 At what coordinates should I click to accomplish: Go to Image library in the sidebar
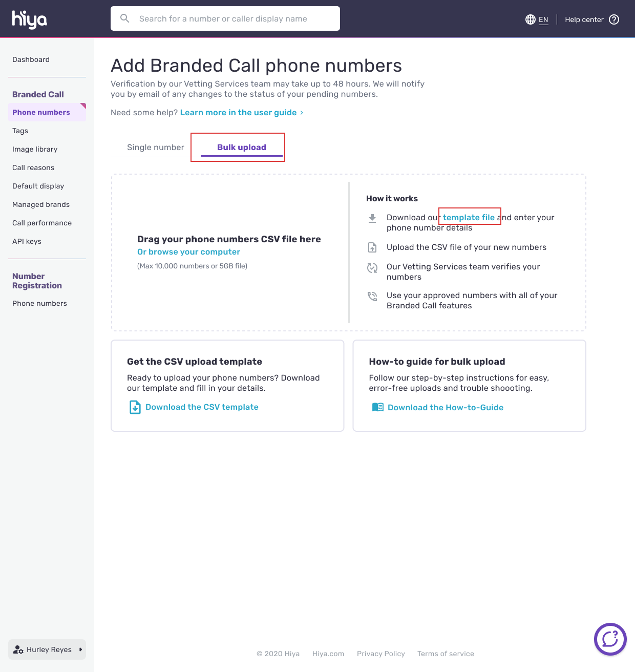(35, 149)
